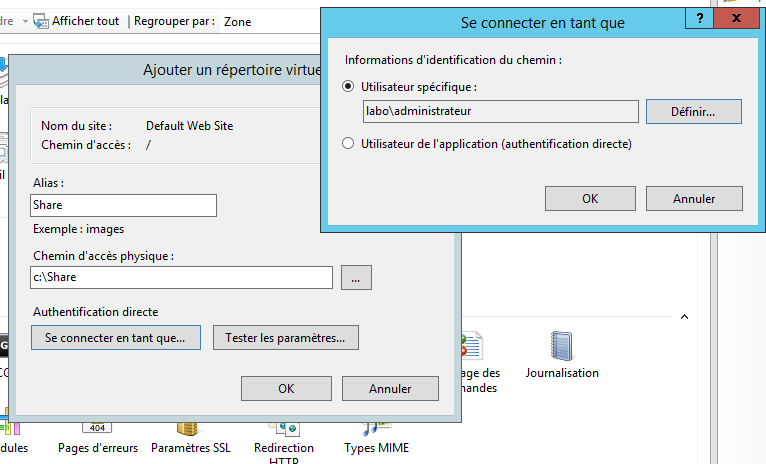This screenshot has width=766, height=464.
Task: Collapse the section using the chevron arrow
Action: (684, 317)
